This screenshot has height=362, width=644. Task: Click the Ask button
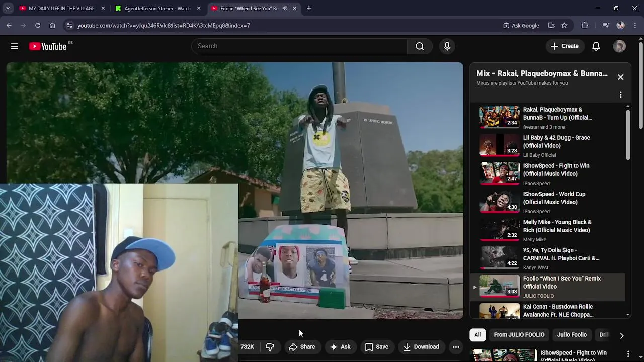pos(340,347)
